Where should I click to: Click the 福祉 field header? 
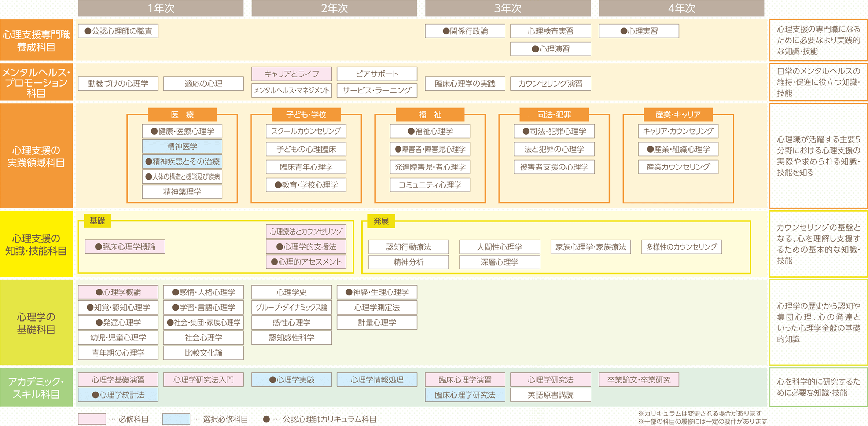[430, 114]
